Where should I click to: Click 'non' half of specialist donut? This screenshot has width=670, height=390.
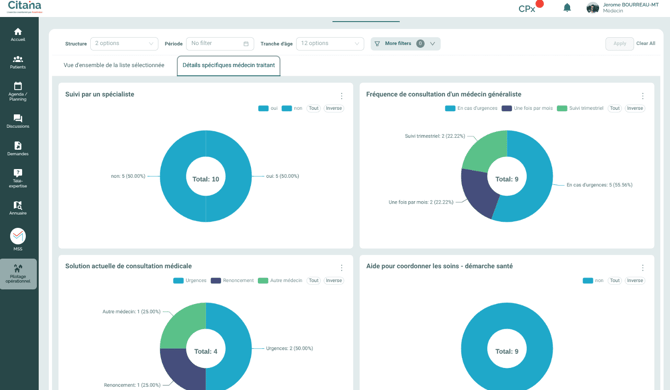[x=173, y=176]
